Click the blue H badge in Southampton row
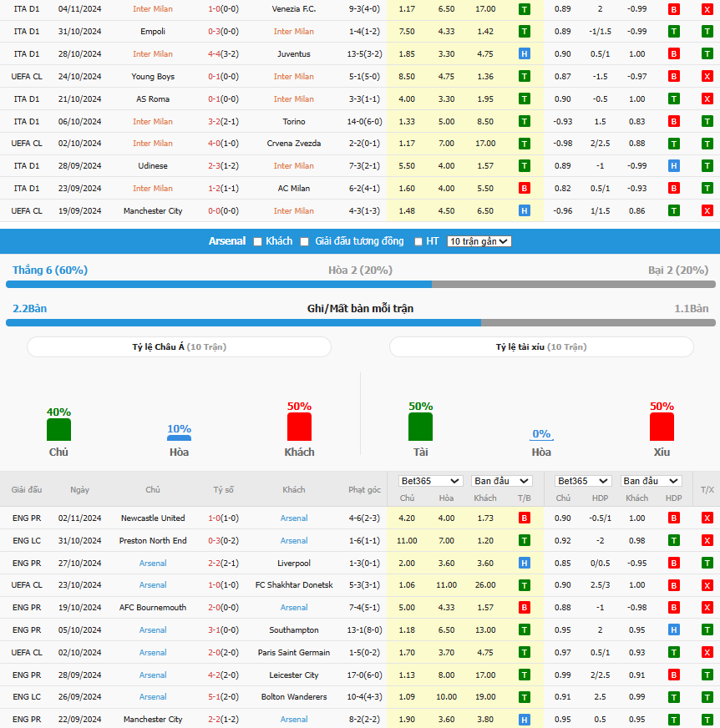 673,630
